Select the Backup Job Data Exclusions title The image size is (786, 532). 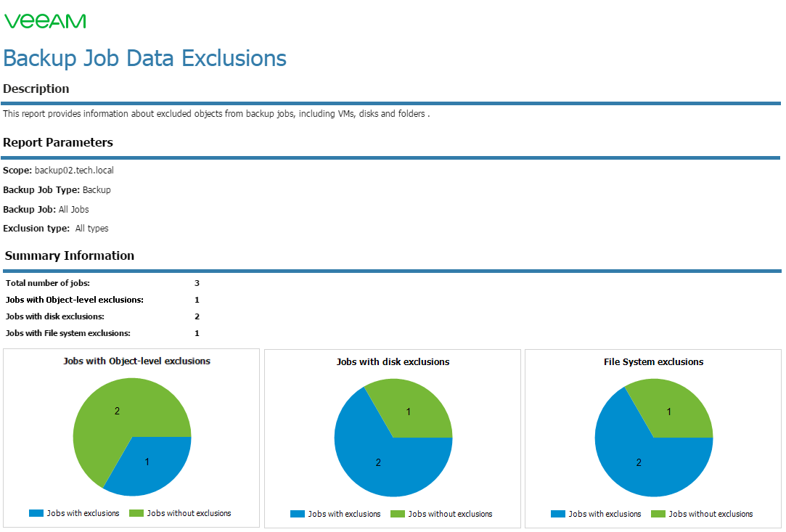pos(145,59)
